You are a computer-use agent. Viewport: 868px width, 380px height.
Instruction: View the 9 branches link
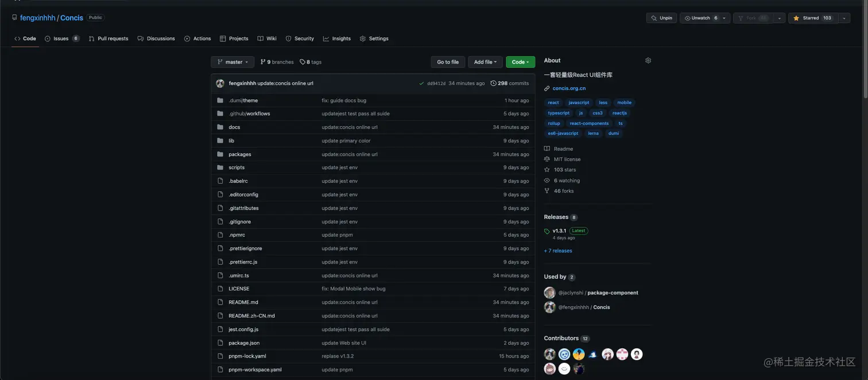click(277, 62)
